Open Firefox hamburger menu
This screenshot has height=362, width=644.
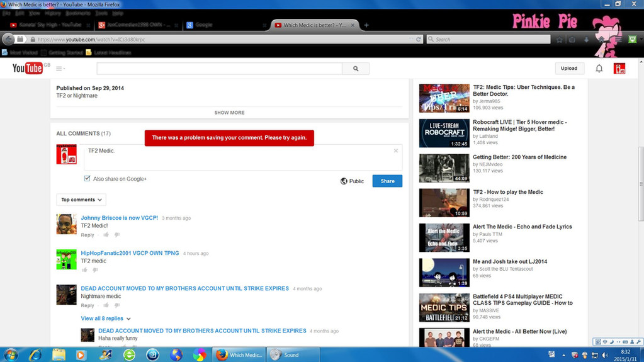point(618,40)
